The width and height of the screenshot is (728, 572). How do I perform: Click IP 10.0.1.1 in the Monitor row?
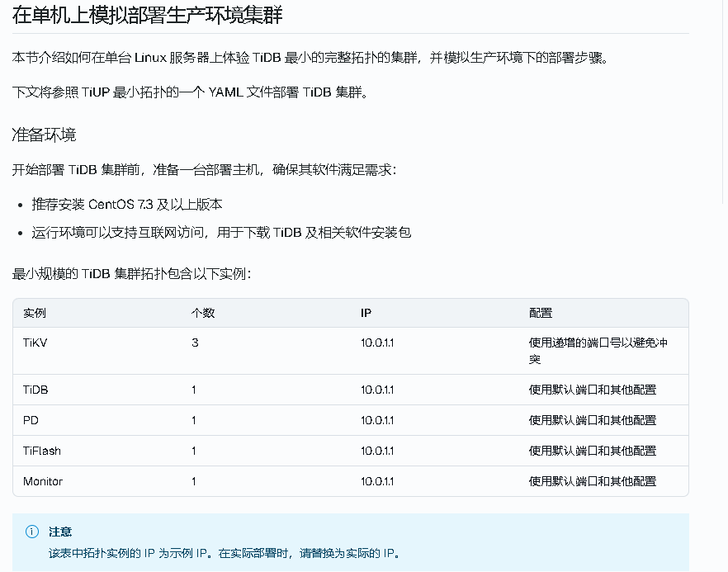[x=377, y=481]
